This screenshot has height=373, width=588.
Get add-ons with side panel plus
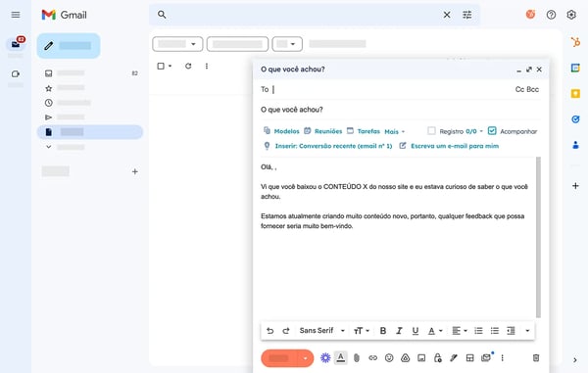click(575, 185)
